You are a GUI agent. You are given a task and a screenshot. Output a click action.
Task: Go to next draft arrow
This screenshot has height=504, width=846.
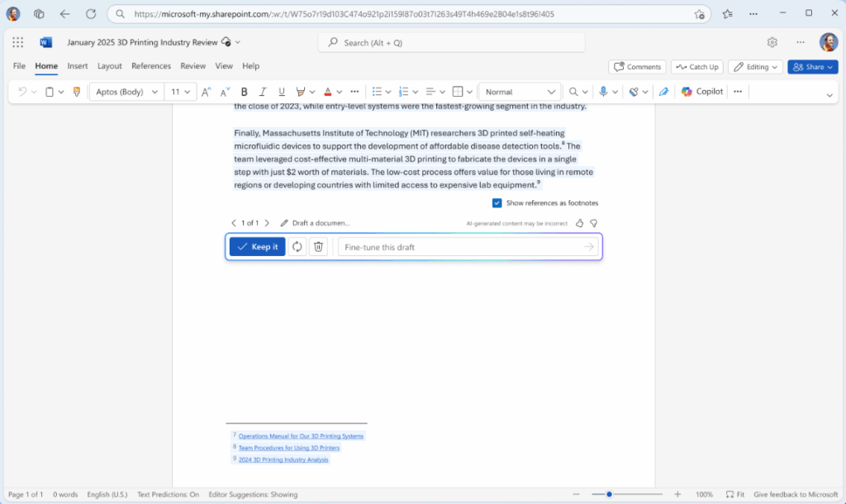(267, 223)
